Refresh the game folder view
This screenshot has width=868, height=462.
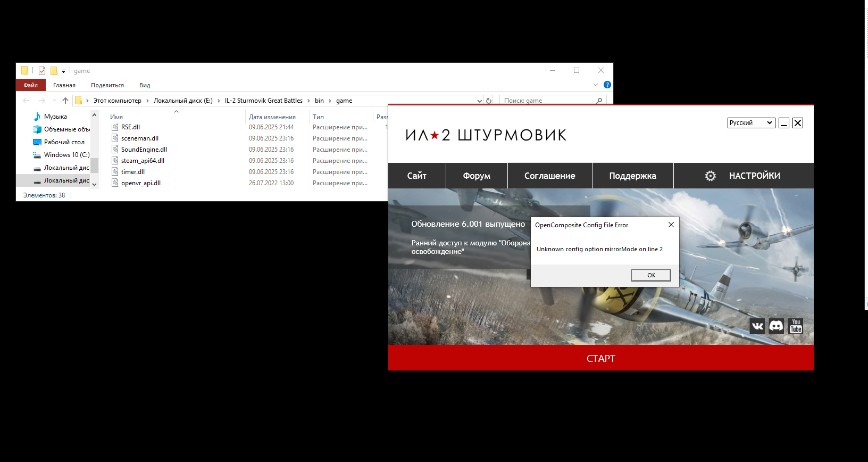(489, 101)
